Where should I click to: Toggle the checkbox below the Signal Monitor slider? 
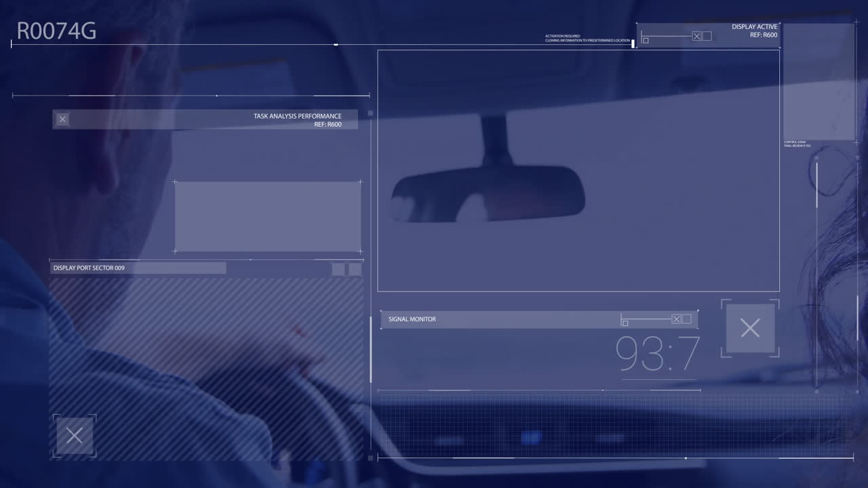point(625,323)
